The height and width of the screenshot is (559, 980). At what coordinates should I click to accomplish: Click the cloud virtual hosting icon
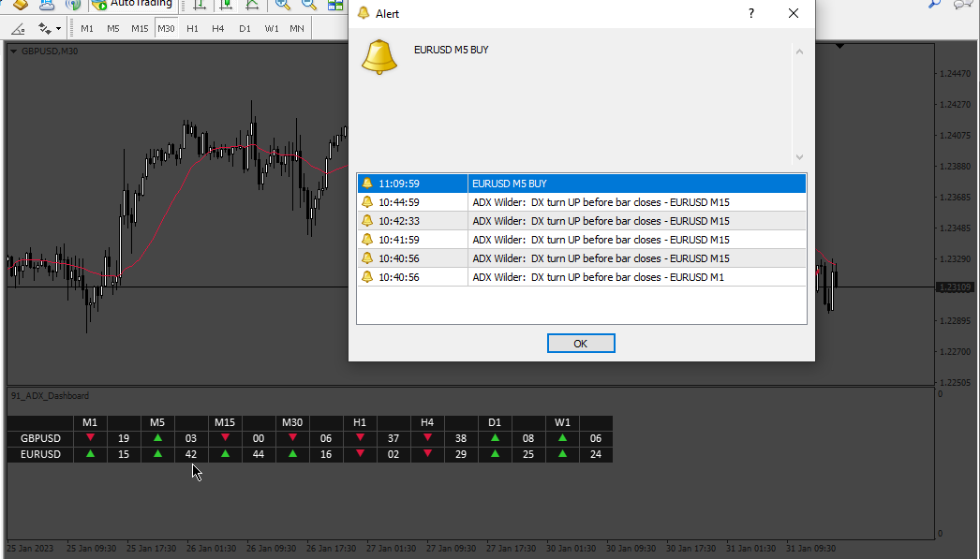47,5
